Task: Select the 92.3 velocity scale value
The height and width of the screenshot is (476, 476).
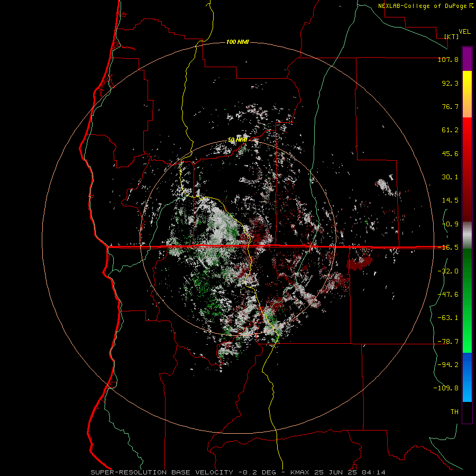Action: click(450, 83)
